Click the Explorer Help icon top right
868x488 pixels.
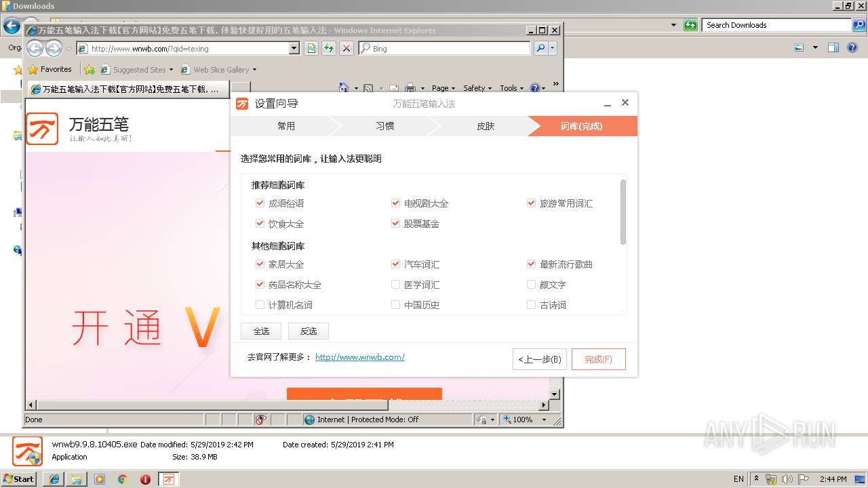pyautogui.click(x=852, y=47)
